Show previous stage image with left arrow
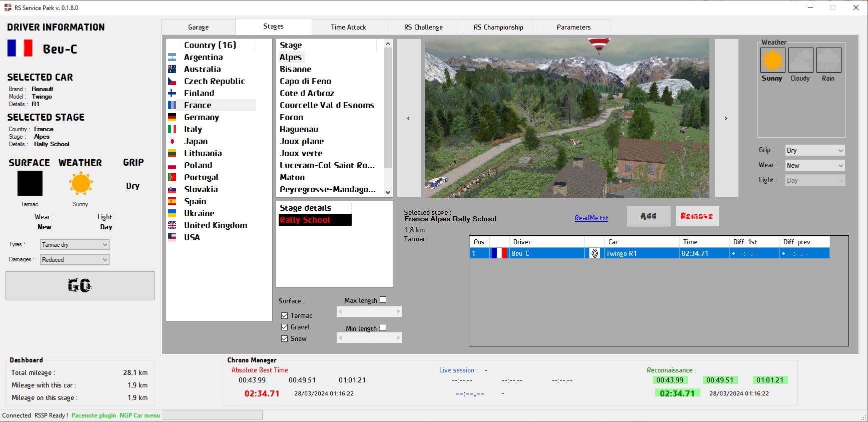Image resolution: width=868 pixels, height=422 pixels. tap(409, 118)
